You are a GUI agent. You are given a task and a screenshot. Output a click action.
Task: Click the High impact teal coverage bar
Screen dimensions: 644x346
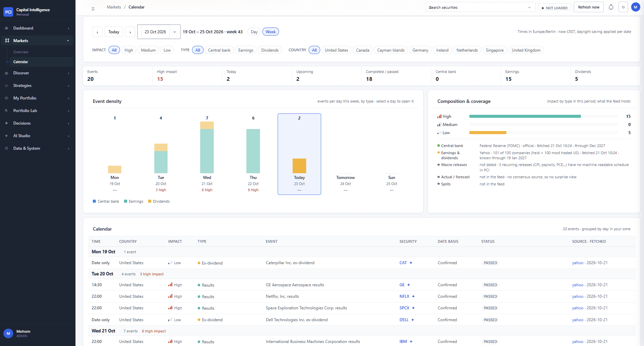click(x=525, y=116)
